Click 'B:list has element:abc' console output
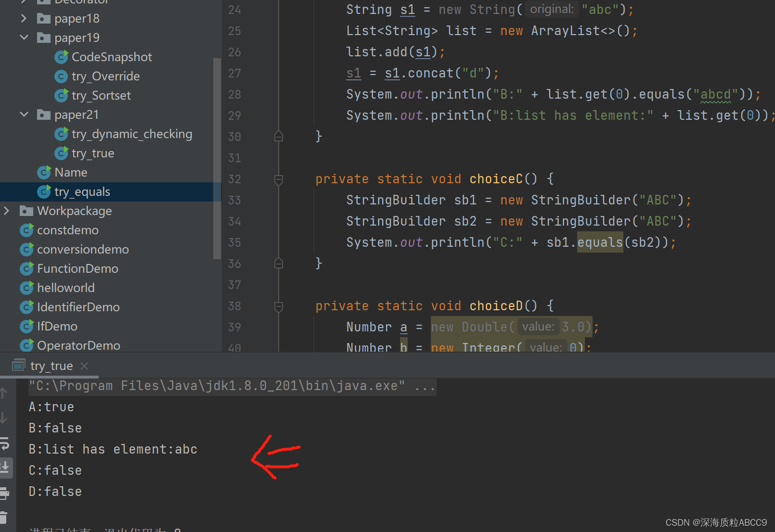Screen dimensions: 775x532 pyautogui.click(x=113, y=449)
